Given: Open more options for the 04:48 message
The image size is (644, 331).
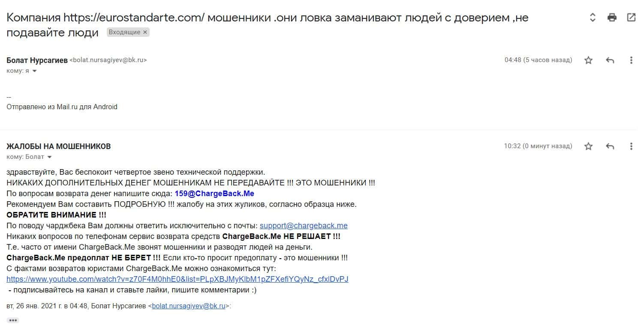Looking at the screenshot, I should click(x=631, y=60).
